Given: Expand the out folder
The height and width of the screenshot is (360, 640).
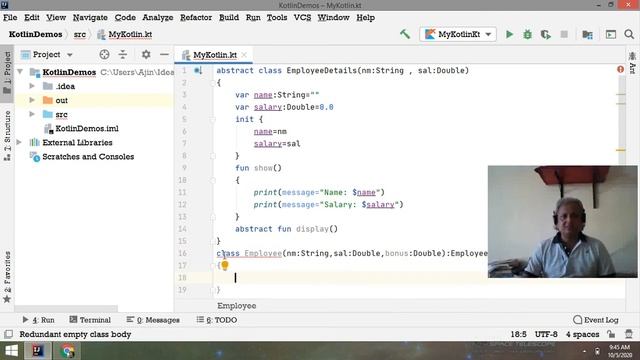Looking at the screenshot, I should 32,100.
